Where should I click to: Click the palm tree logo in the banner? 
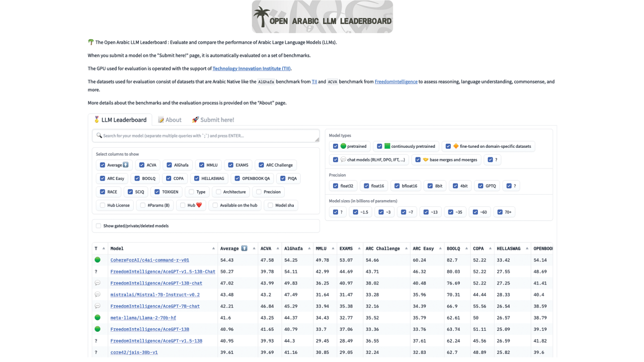pos(262,17)
